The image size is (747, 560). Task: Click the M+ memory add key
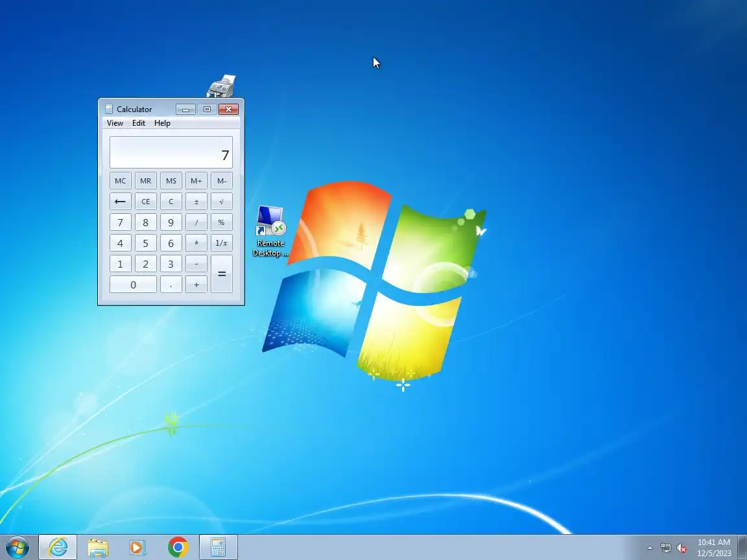pos(196,181)
